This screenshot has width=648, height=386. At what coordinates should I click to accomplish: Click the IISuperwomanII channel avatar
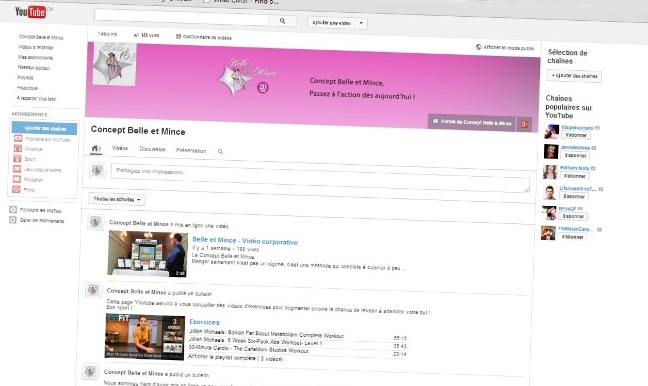[551, 132]
